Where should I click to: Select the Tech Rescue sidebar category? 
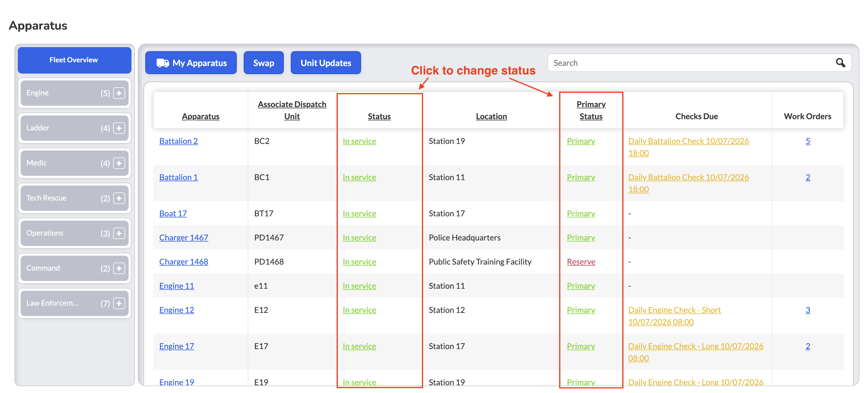click(74, 198)
